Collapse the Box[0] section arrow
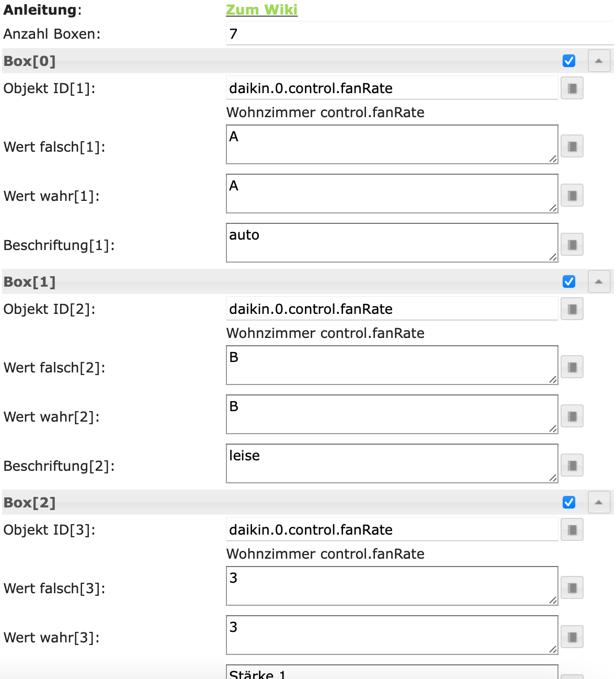The width and height of the screenshot is (616, 679). point(599,61)
